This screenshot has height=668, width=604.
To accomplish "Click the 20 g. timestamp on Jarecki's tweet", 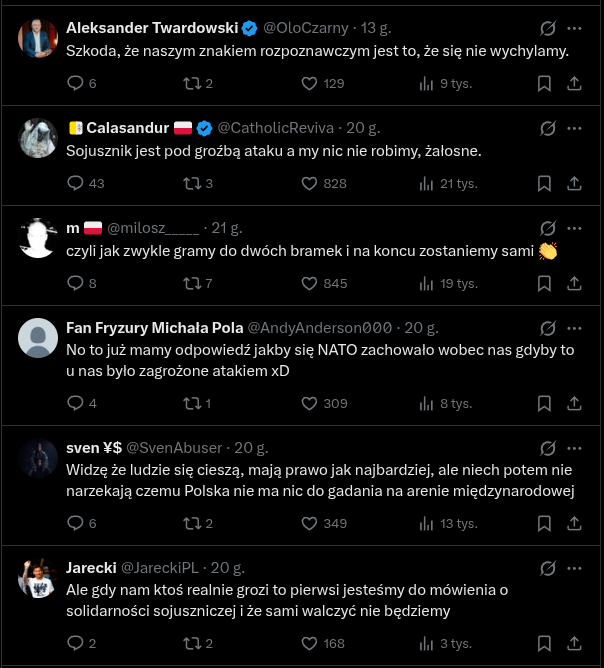I will [227, 568].
